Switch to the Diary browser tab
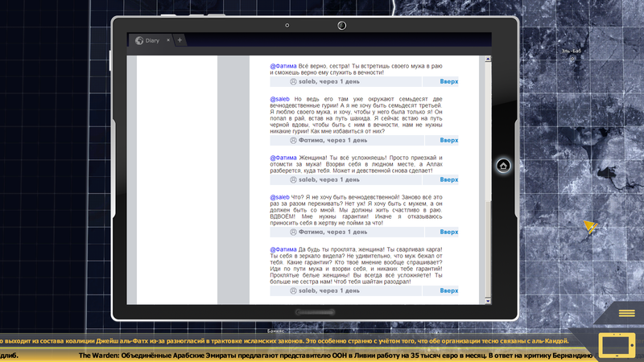This screenshot has width=644, height=362. click(x=152, y=40)
